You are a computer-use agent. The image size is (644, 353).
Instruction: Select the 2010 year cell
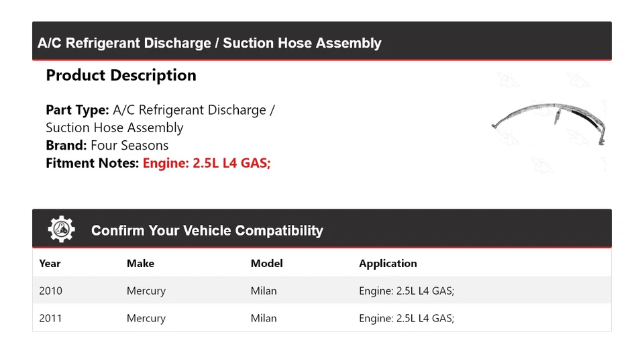tap(51, 291)
